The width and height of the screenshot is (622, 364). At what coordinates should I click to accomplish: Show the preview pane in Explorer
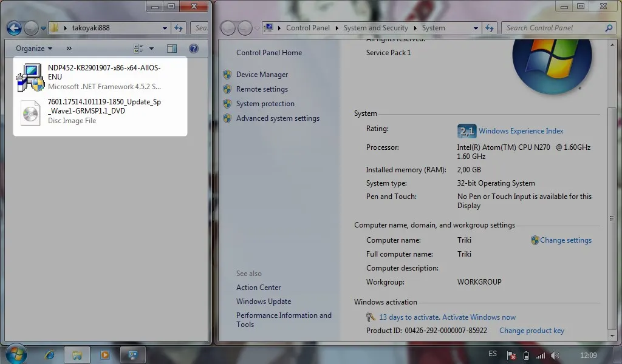[x=172, y=49]
